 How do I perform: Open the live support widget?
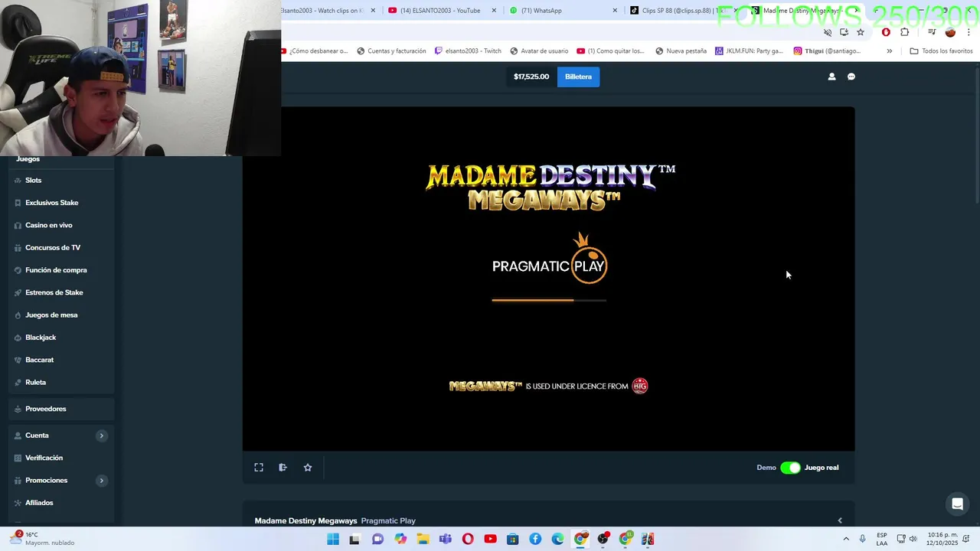click(x=957, y=504)
